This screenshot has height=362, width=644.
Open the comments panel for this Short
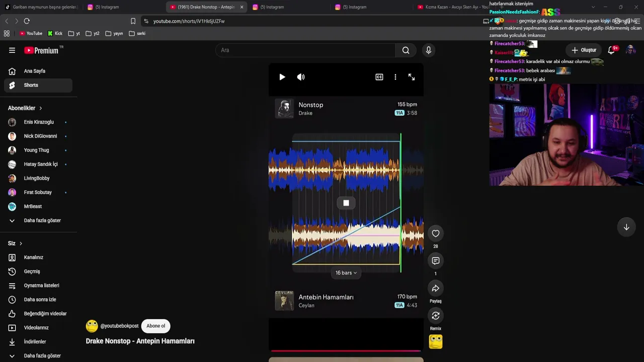coord(436,261)
